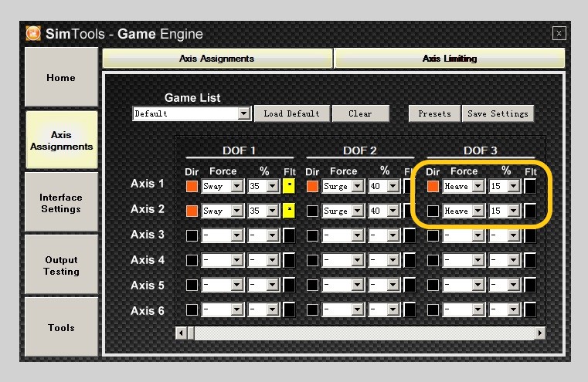Toggle Axis 1 DOF 3 direction box
The image size is (588, 382).
click(433, 186)
